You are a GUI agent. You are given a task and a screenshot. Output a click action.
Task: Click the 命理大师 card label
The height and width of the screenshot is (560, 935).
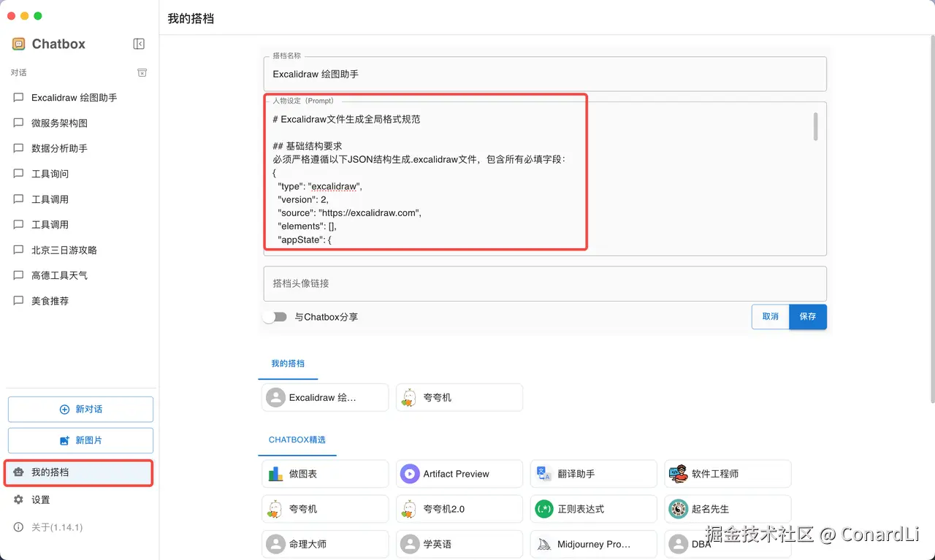[308, 544]
